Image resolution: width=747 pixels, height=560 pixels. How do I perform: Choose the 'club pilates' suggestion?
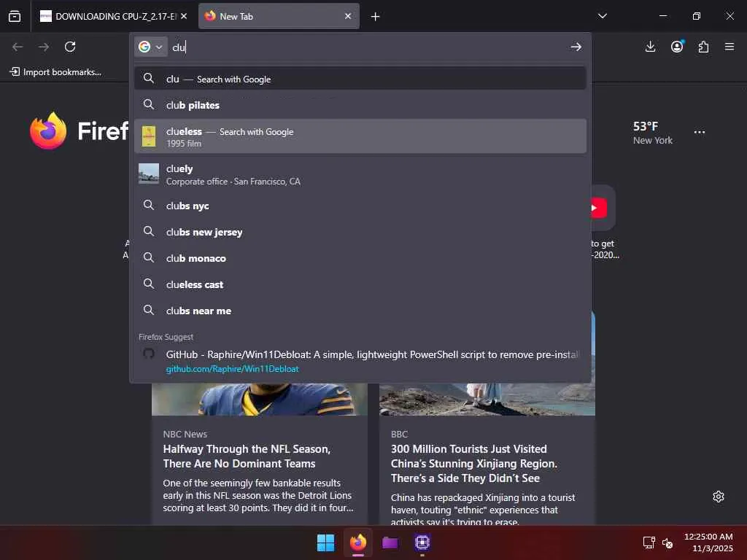click(360, 105)
